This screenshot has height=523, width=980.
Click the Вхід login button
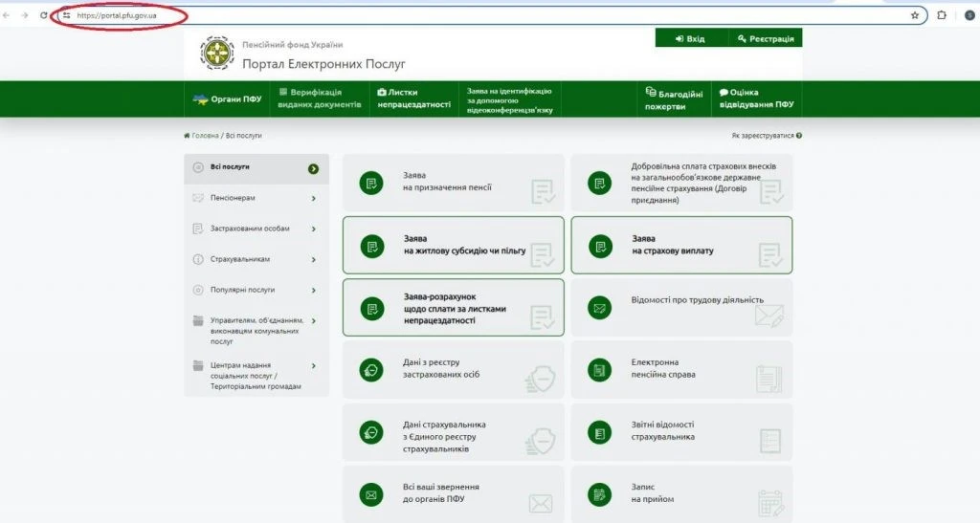point(691,38)
